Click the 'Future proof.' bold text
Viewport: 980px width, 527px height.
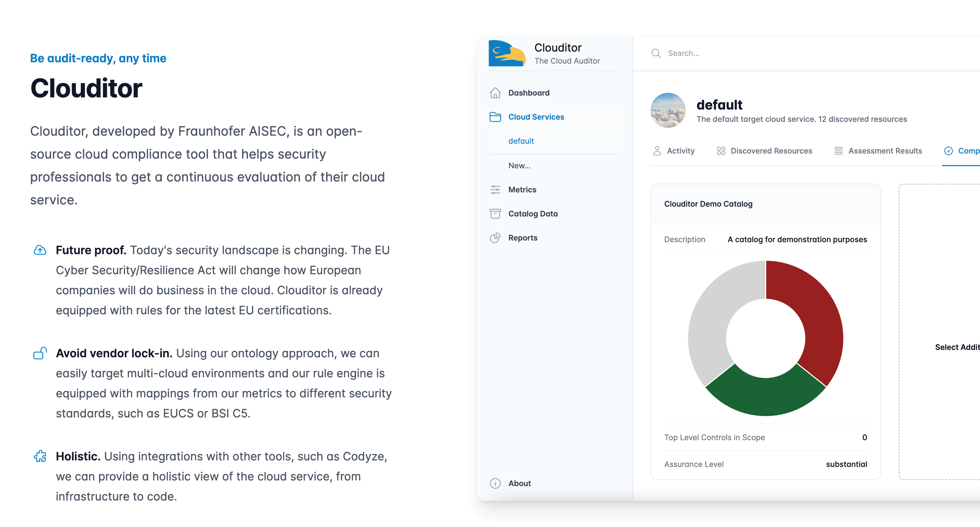click(x=91, y=250)
